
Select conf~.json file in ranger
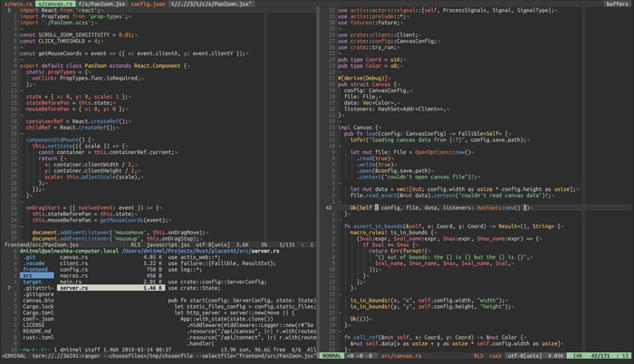(x=37, y=319)
